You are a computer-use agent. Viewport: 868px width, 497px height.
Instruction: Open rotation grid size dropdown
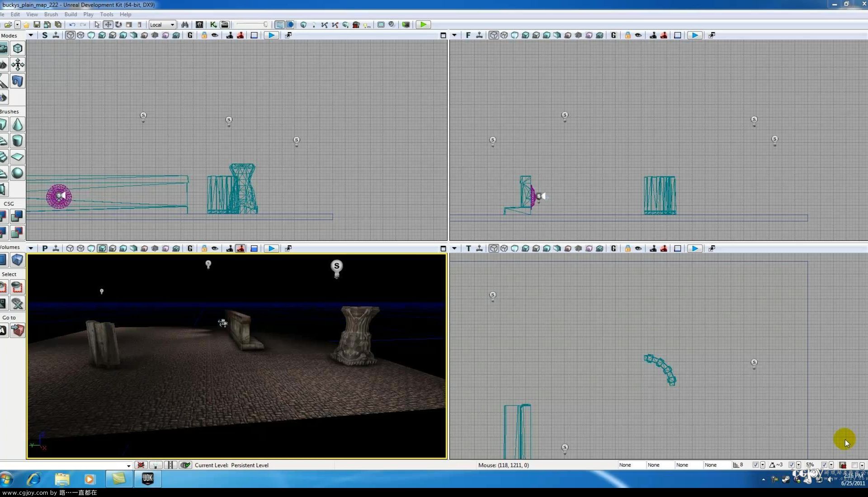(x=799, y=465)
